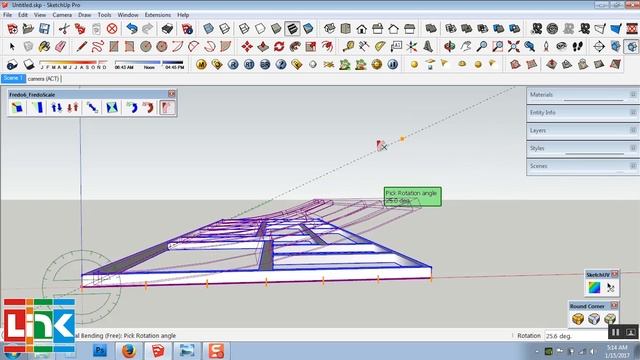Open Photoshop from the taskbar
This screenshot has width=640, height=360.
[x=100, y=351]
